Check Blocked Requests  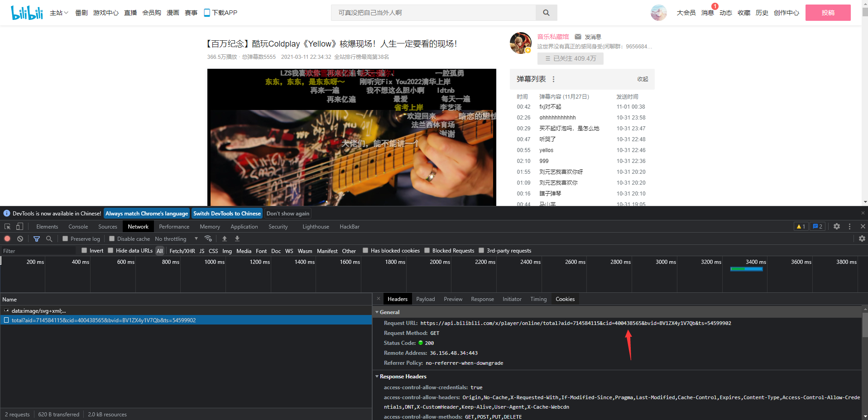(427, 250)
